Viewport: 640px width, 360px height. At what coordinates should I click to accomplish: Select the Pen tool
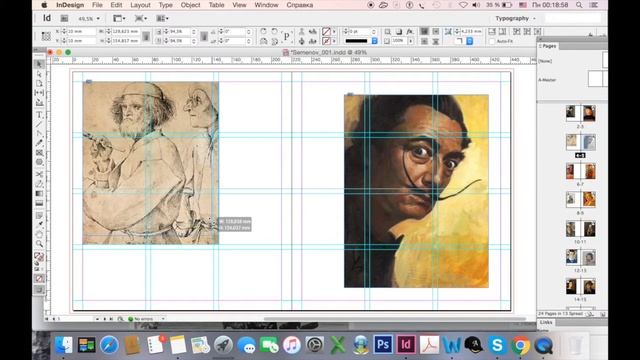(39, 133)
